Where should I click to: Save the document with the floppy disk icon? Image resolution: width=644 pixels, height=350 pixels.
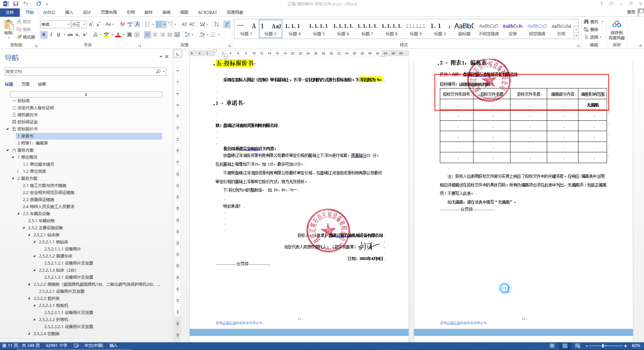click(16, 4)
